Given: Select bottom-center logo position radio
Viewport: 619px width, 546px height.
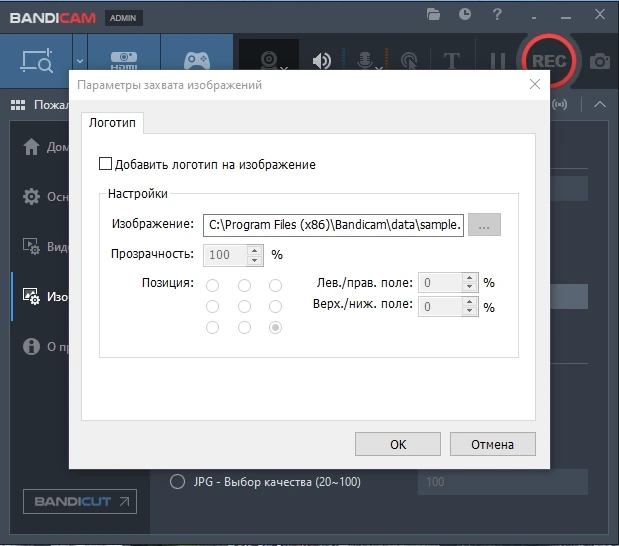Looking at the screenshot, I should (244, 327).
